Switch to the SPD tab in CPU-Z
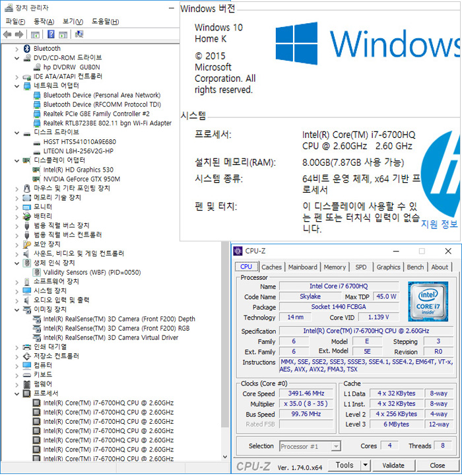 [x=360, y=267]
